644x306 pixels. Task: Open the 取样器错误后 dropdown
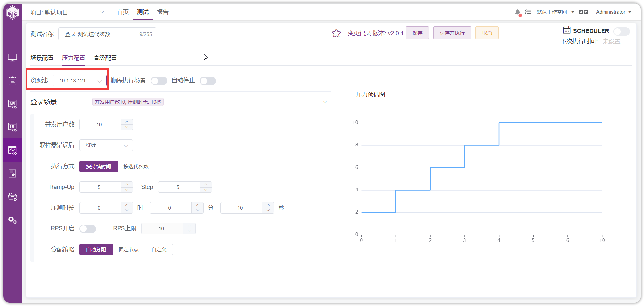tap(106, 145)
